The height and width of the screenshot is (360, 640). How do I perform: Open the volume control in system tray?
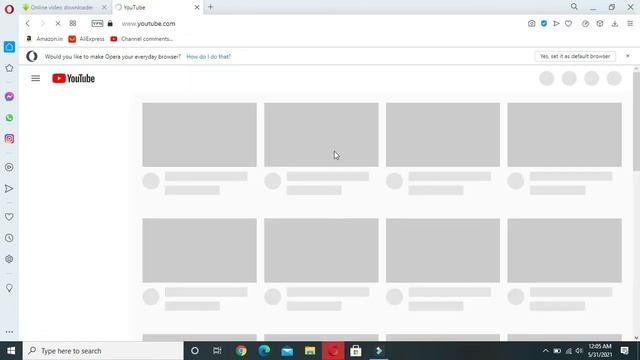click(579, 351)
